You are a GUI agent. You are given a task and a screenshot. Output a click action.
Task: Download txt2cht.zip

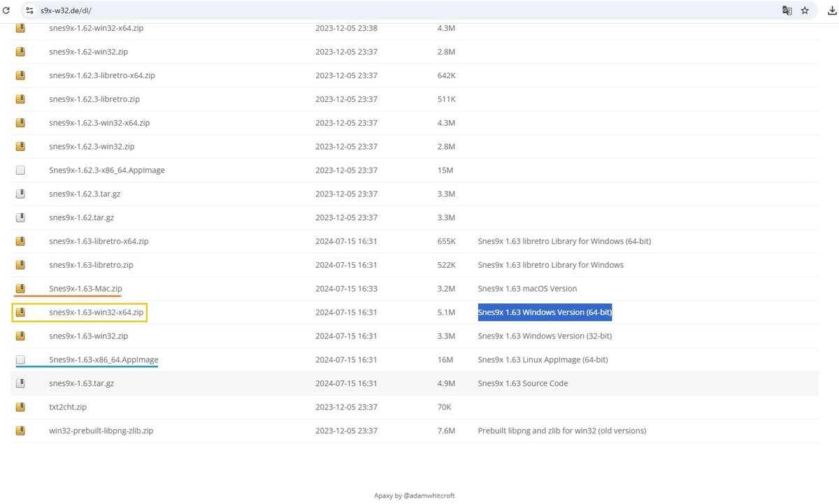[x=68, y=407]
